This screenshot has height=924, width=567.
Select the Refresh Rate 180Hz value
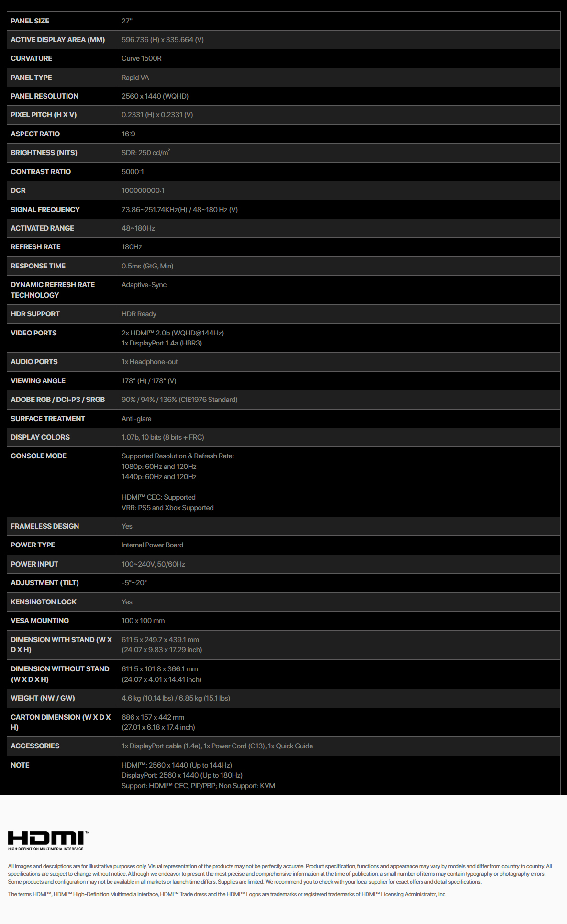(132, 247)
